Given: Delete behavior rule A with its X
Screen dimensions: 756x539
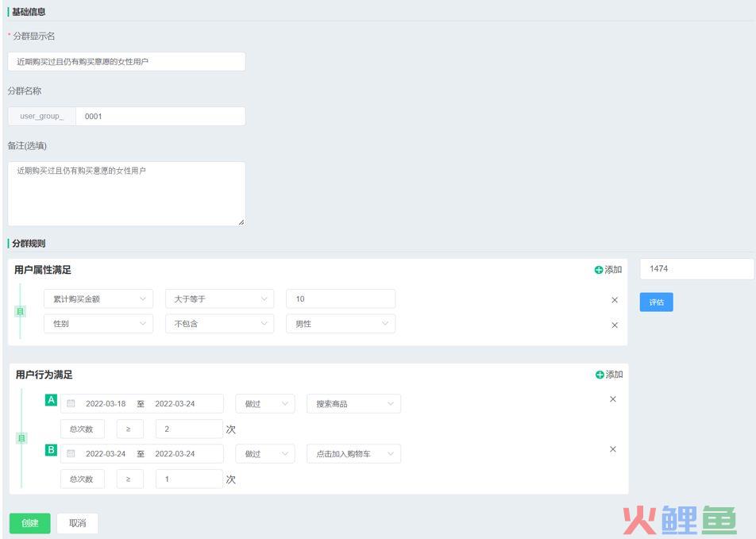Looking at the screenshot, I should pos(613,399).
